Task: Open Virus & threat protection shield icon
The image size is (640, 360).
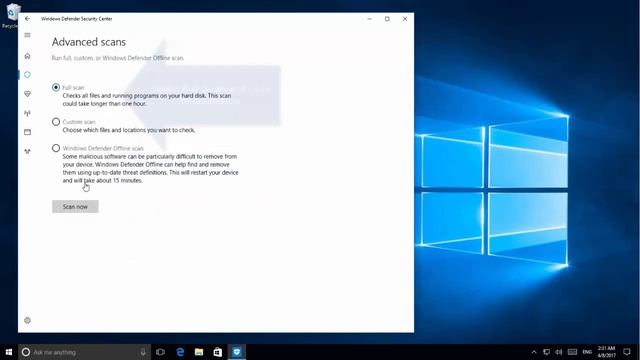Action: [x=27, y=75]
